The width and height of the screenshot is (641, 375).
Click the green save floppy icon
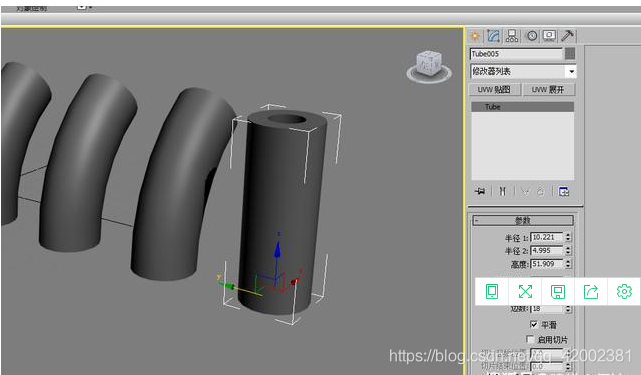[x=558, y=292]
